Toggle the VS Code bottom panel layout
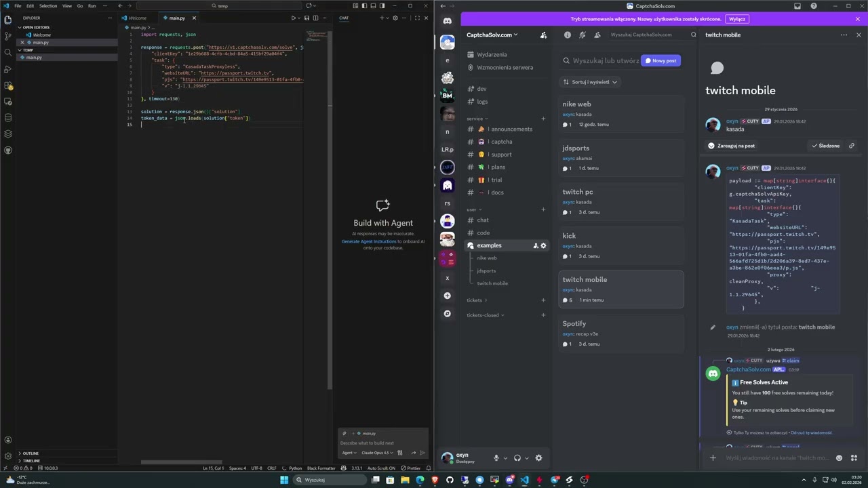Image resolution: width=868 pixels, height=488 pixels. (x=372, y=6)
